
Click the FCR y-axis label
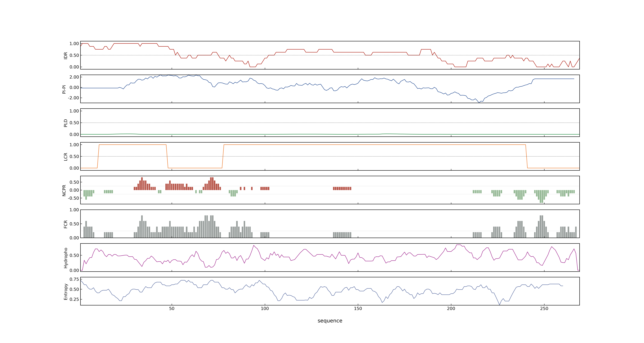pyautogui.click(x=66, y=224)
